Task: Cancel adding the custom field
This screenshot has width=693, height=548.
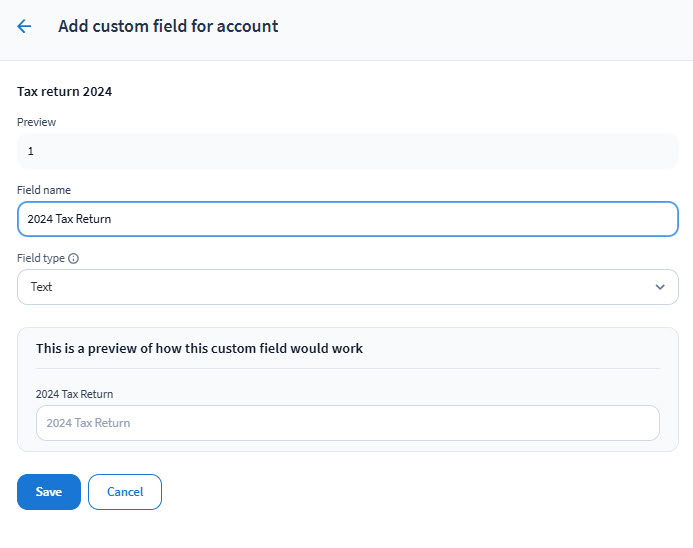Action: 125,492
